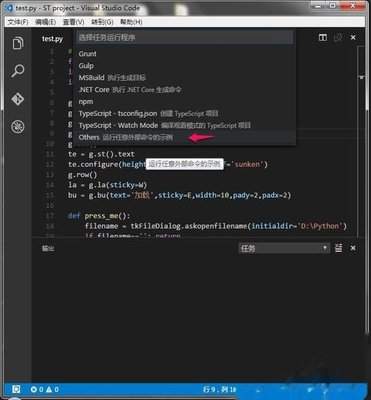371x400 pixels.
Task: Open the Explorer files icon in sidebar
Action: 18,44
